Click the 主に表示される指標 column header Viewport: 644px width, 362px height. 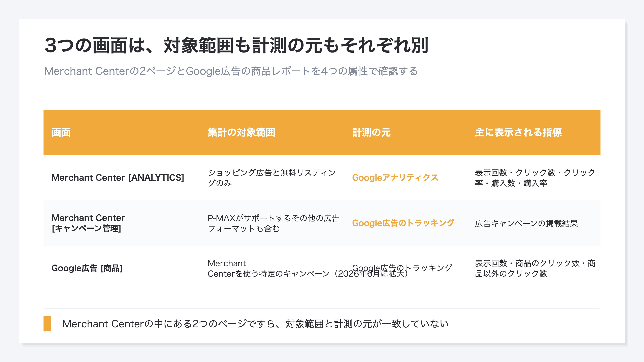(x=518, y=132)
